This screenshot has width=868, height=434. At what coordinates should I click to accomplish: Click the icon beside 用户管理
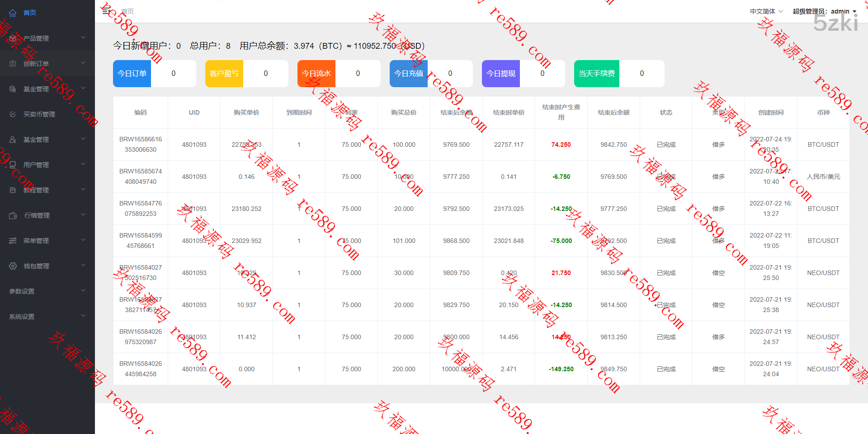13,165
